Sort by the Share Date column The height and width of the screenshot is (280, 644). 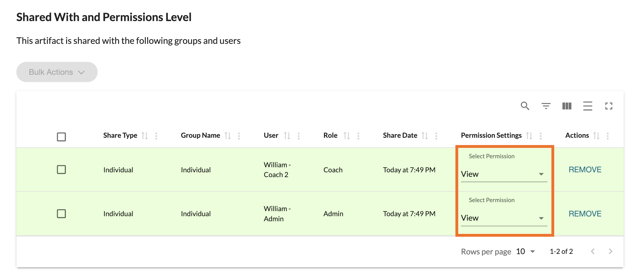point(425,136)
